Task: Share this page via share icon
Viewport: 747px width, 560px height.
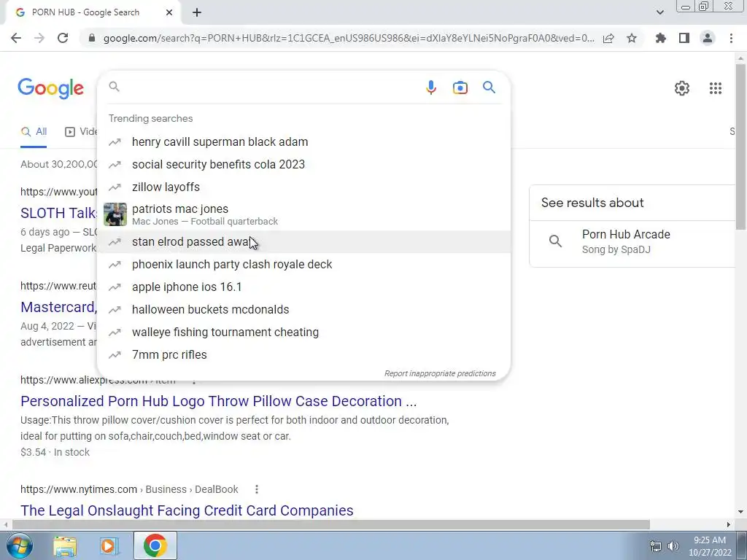Action: (x=608, y=38)
